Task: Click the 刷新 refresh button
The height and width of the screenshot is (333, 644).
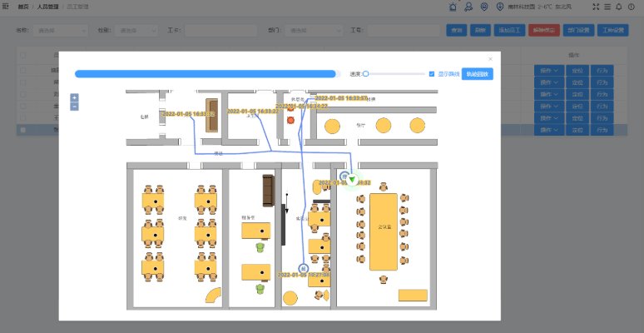Action: [480, 30]
